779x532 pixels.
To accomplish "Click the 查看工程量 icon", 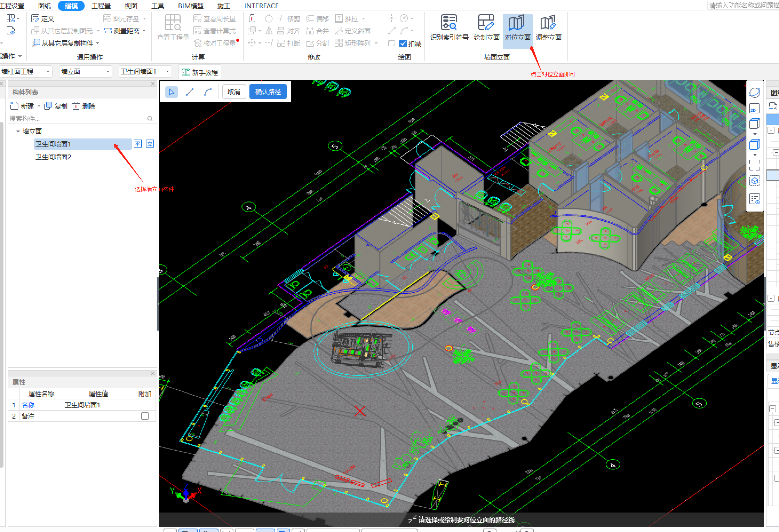I will click(x=173, y=22).
